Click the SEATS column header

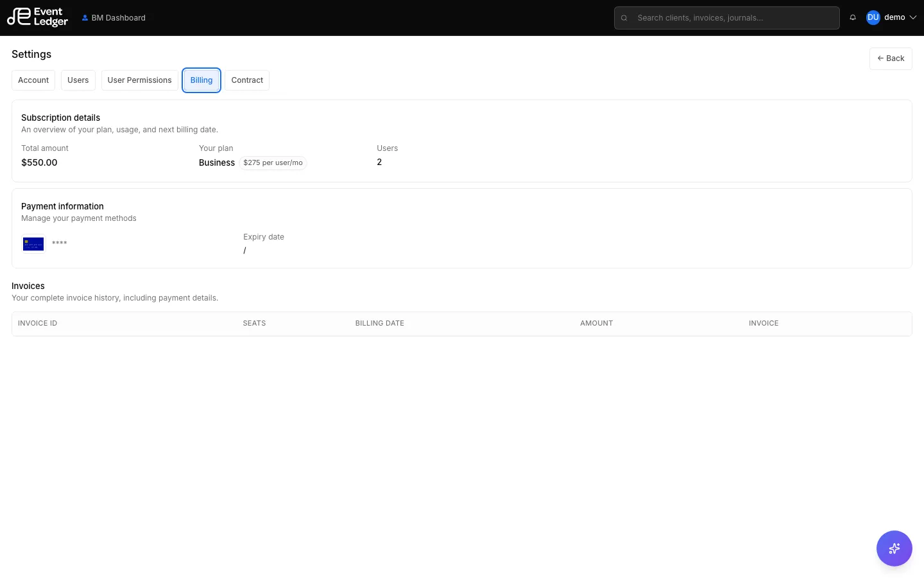pos(254,324)
